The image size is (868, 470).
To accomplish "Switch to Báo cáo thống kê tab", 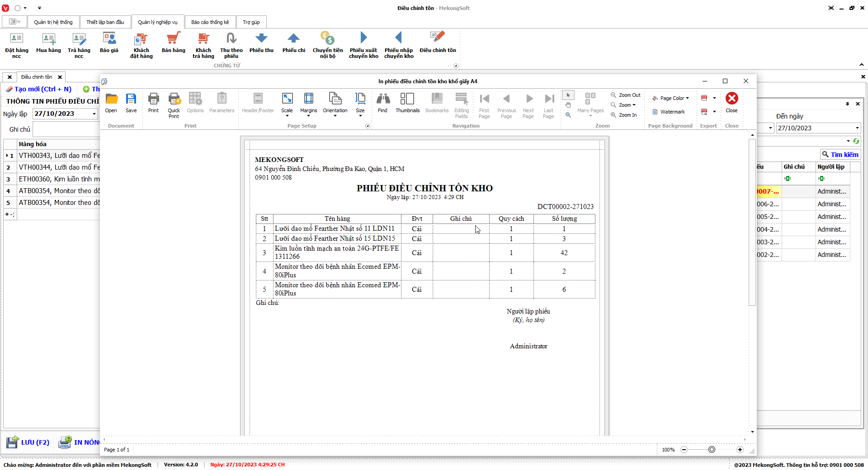I will click(210, 22).
